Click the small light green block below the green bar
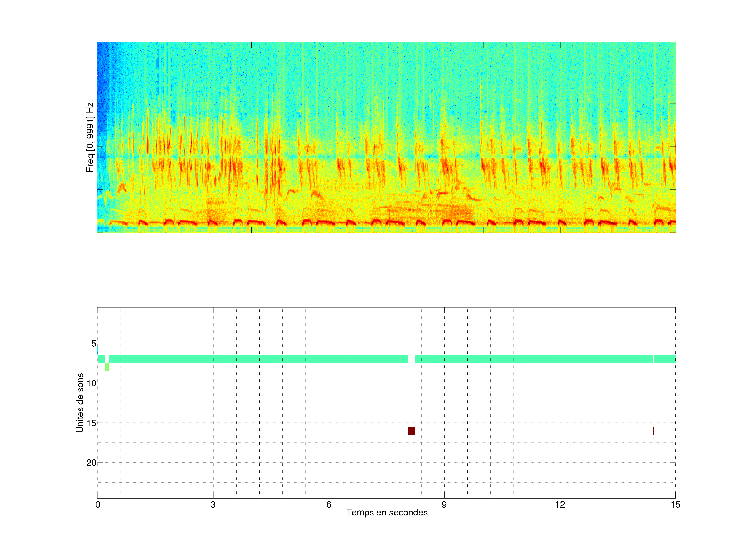Image resolution: width=747 pixels, height=560 pixels. pos(107,367)
